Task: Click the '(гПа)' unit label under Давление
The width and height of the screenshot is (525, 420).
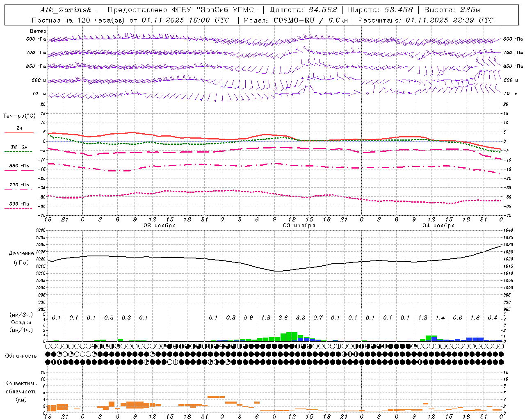Action: click(x=21, y=263)
